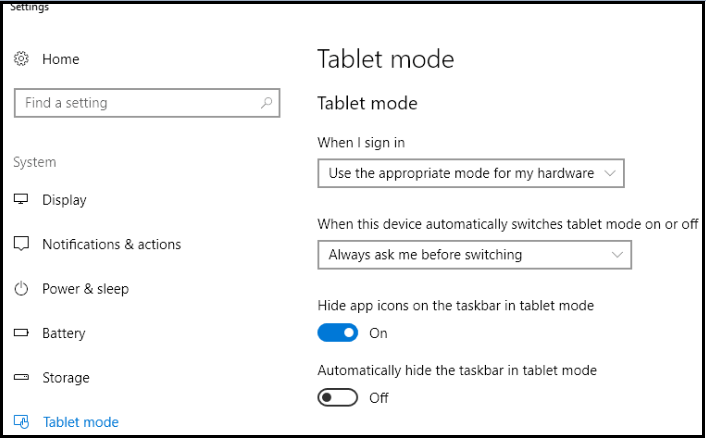Open the Always ask me before switching dropdown

[x=475, y=255]
